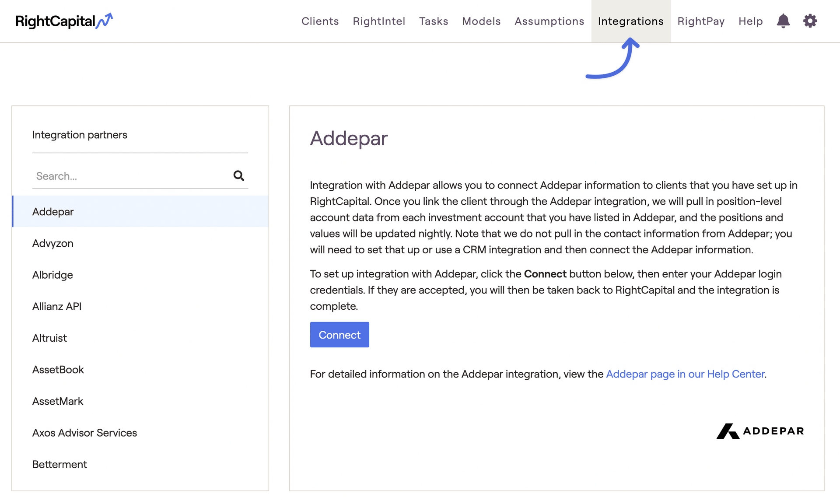840x504 pixels.
Task: Select Altruist in the list
Action: pos(140,338)
